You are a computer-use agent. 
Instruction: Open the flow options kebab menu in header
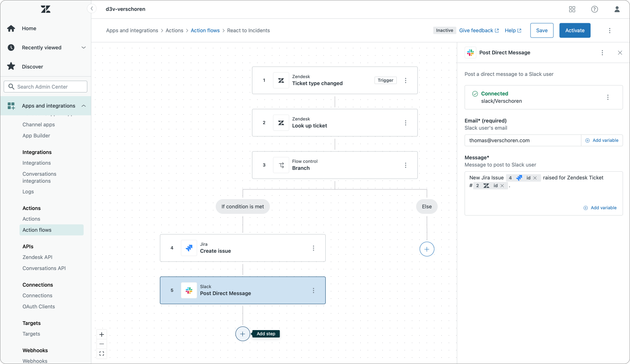pos(610,31)
